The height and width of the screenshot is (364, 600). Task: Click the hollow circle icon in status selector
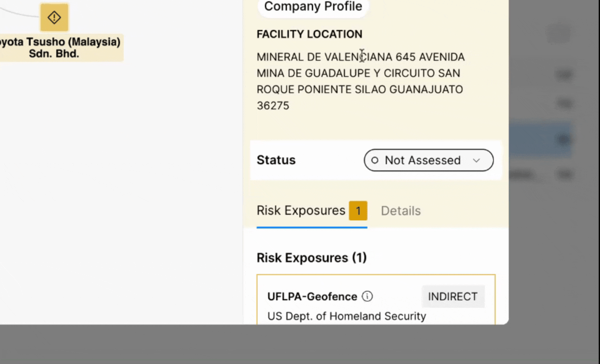point(375,160)
